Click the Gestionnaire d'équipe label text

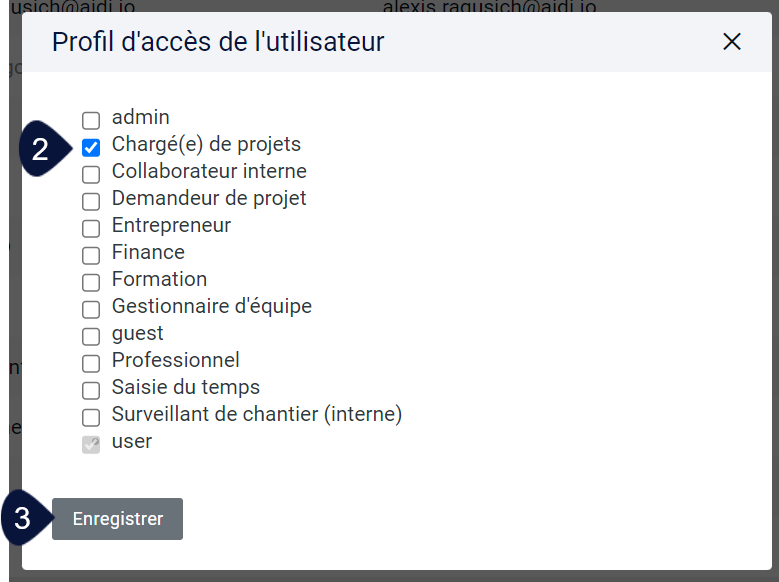pyautogui.click(x=212, y=307)
